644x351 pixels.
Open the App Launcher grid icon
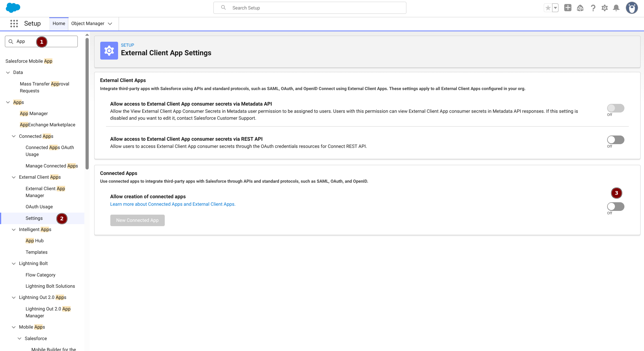(14, 24)
